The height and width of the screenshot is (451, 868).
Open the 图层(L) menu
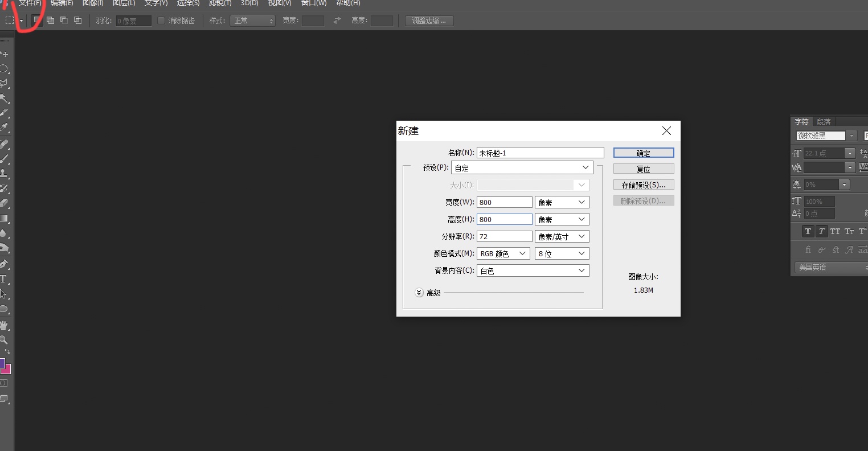coord(124,3)
